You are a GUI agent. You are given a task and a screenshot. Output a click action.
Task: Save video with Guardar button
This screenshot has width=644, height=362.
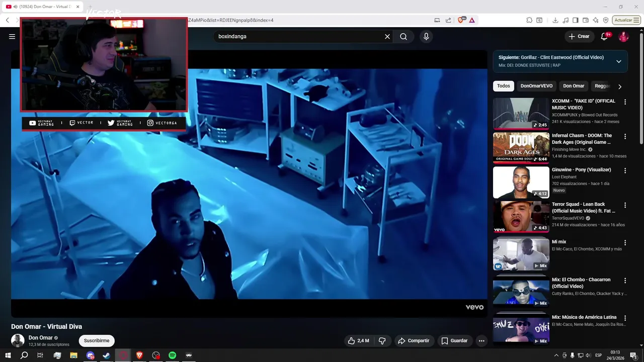(454, 340)
